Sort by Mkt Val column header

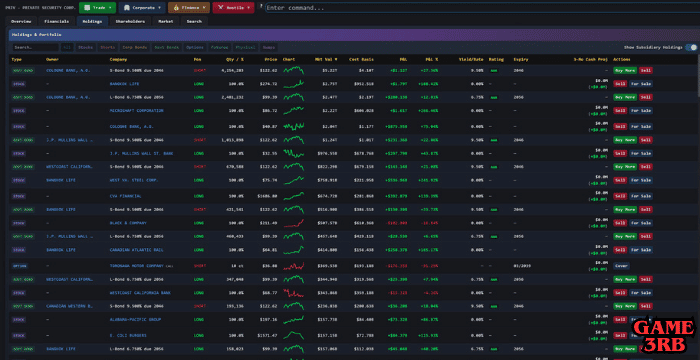click(326, 59)
